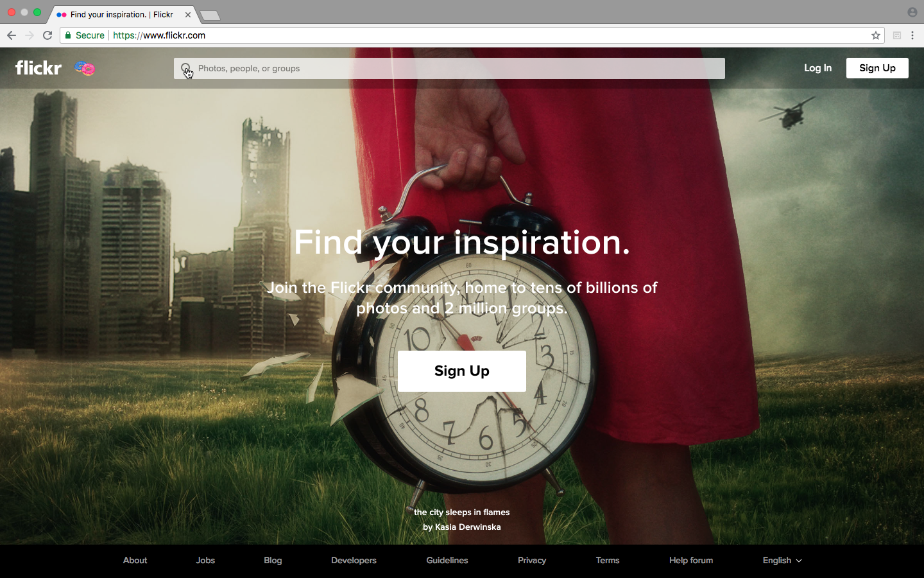Open Kasia Derwinska photo credit link
924x578 pixels.
click(468, 527)
